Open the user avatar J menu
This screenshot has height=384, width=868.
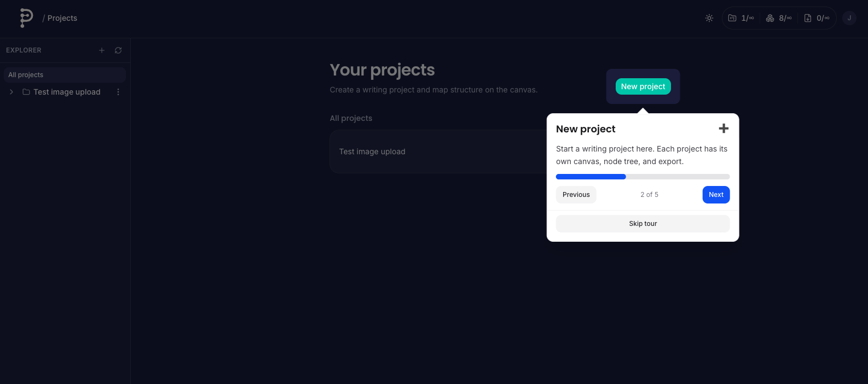pos(849,18)
